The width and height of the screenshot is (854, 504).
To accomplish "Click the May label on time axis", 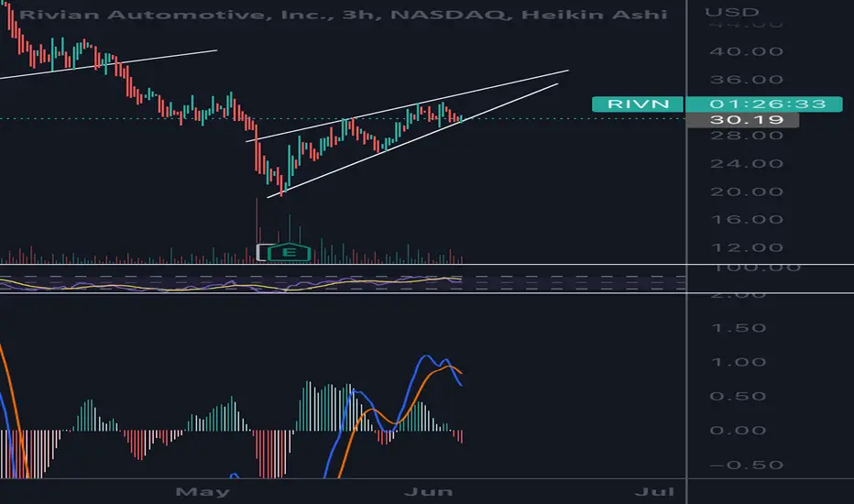I will [203, 493].
